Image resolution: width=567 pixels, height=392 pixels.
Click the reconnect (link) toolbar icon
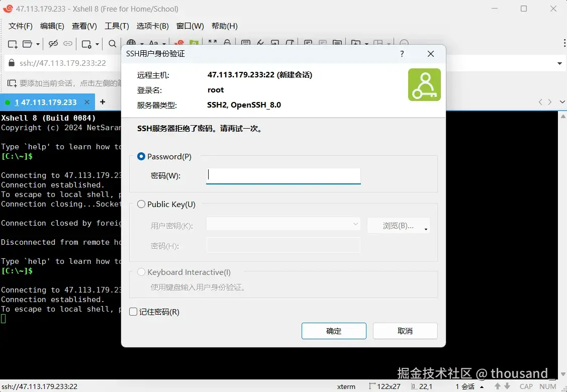coord(68,44)
